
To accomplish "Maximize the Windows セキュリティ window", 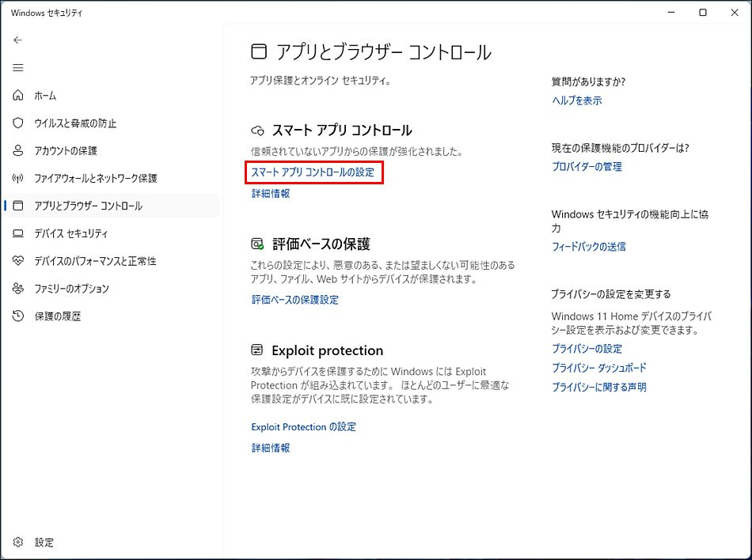I will point(703,13).
